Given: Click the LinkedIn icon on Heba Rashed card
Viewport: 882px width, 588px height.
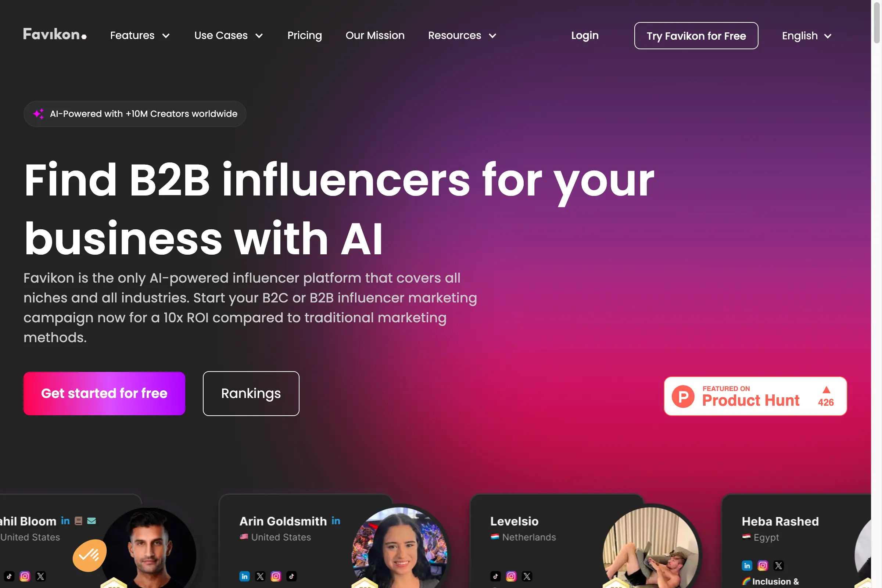Looking at the screenshot, I should pos(746,565).
